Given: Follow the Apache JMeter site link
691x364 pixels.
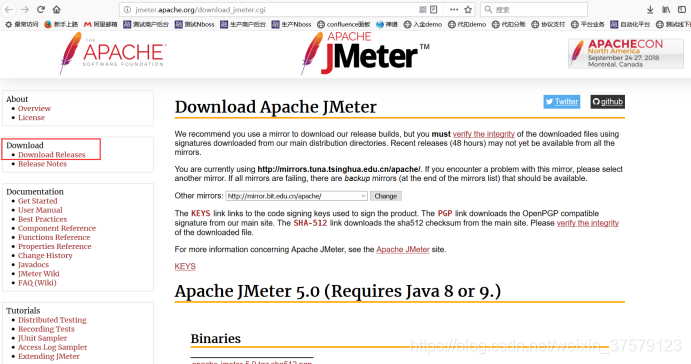Looking at the screenshot, I should 403,249.
